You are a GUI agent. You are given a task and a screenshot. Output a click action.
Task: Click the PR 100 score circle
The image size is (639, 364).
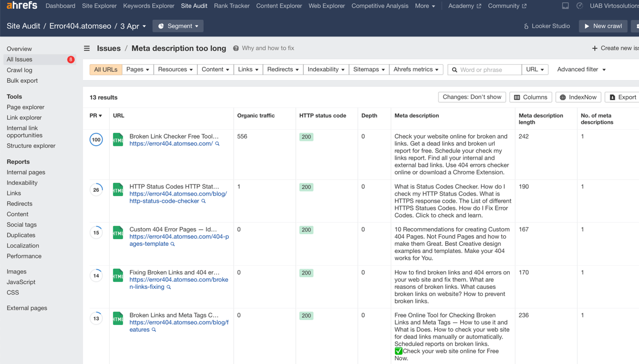click(96, 140)
